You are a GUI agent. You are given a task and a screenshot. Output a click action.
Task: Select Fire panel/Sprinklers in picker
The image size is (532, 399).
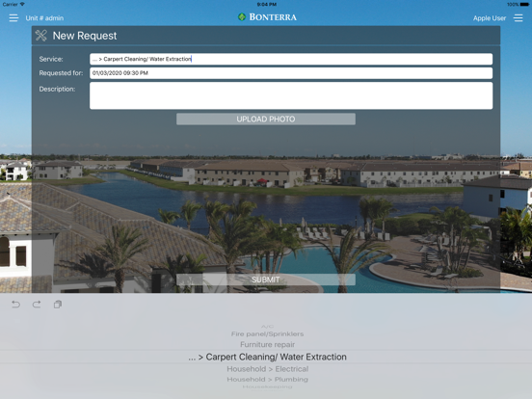tap(267, 333)
